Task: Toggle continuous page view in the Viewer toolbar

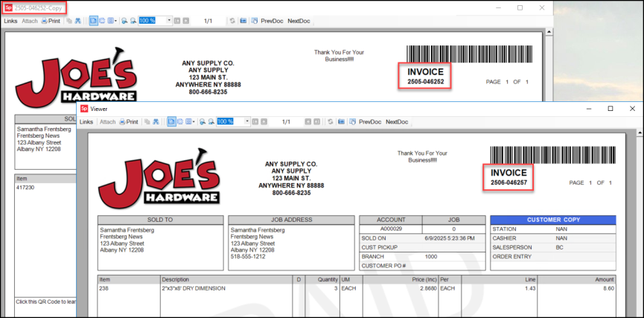Action: 180,121
